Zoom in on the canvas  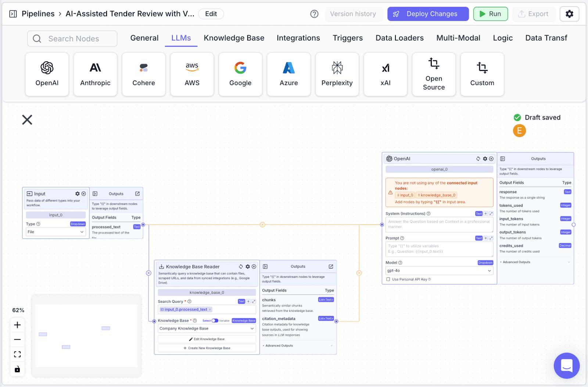pyautogui.click(x=17, y=325)
